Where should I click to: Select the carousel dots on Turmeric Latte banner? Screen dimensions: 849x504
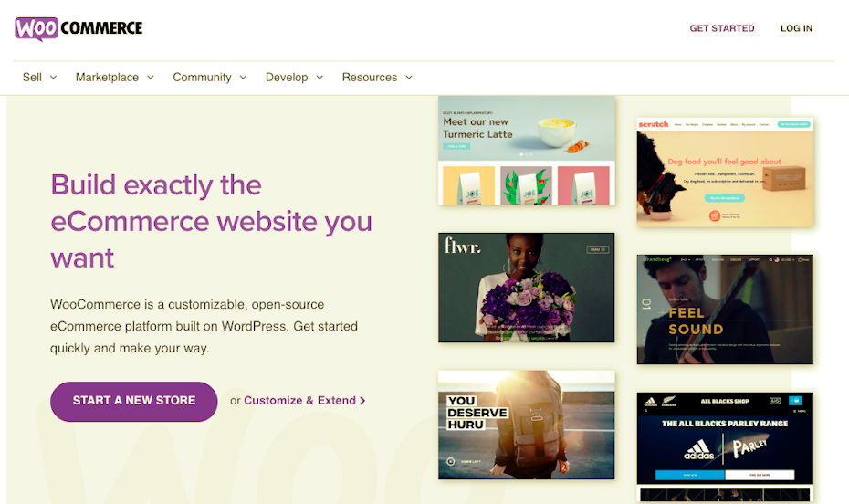pyautogui.click(x=526, y=155)
